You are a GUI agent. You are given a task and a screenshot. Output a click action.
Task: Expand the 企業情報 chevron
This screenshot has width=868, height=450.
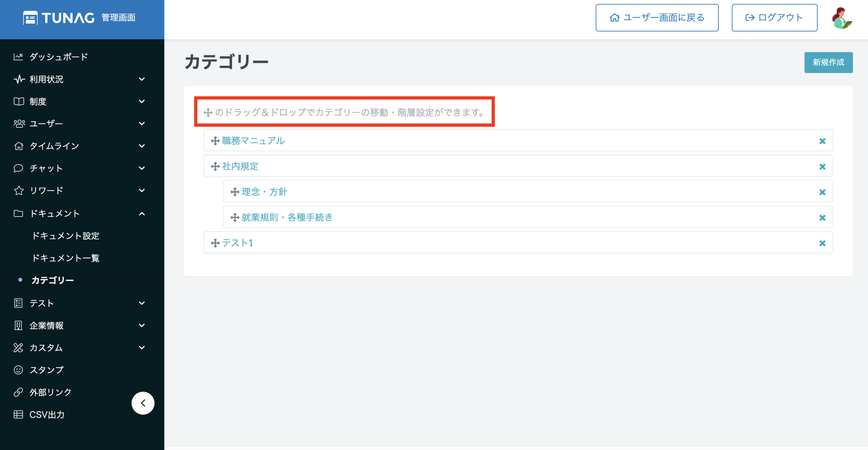pyautogui.click(x=142, y=325)
